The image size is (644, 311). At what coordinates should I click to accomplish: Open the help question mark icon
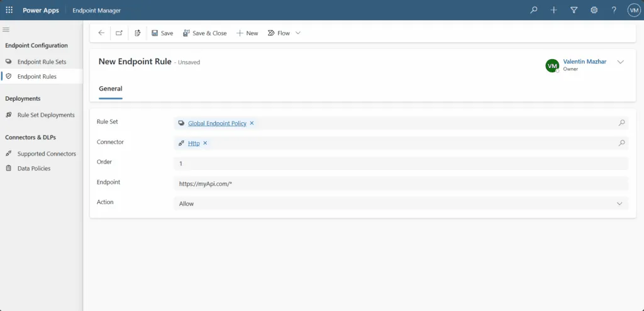[x=614, y=10]
